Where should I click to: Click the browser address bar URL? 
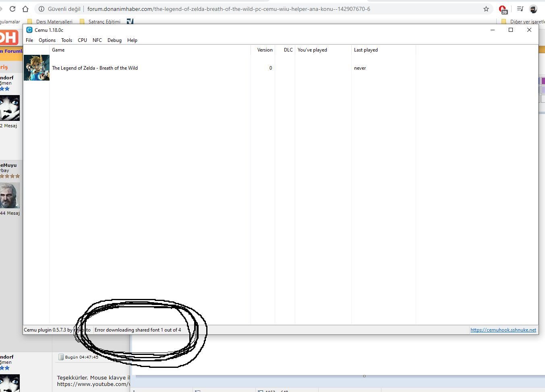(229, 9)
